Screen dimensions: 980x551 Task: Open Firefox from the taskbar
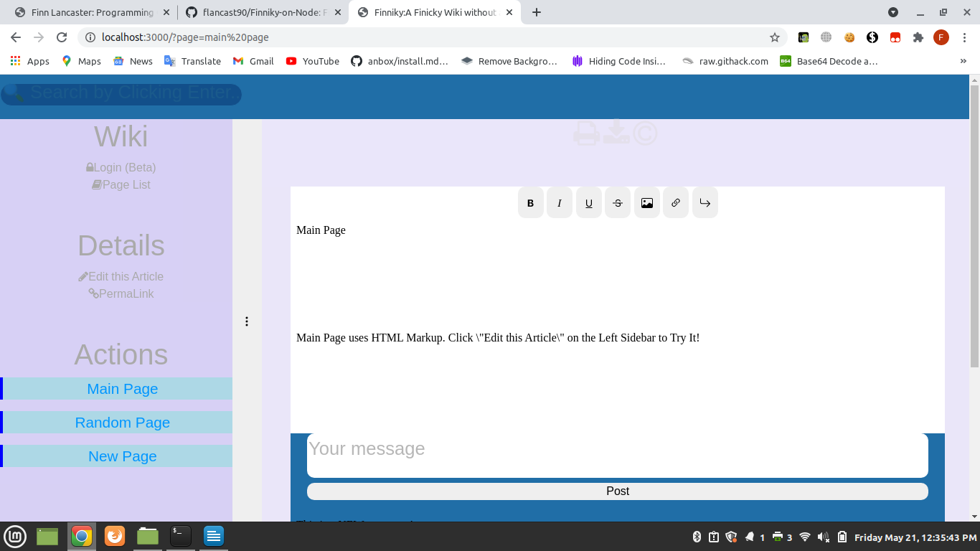tap(115, 536)
